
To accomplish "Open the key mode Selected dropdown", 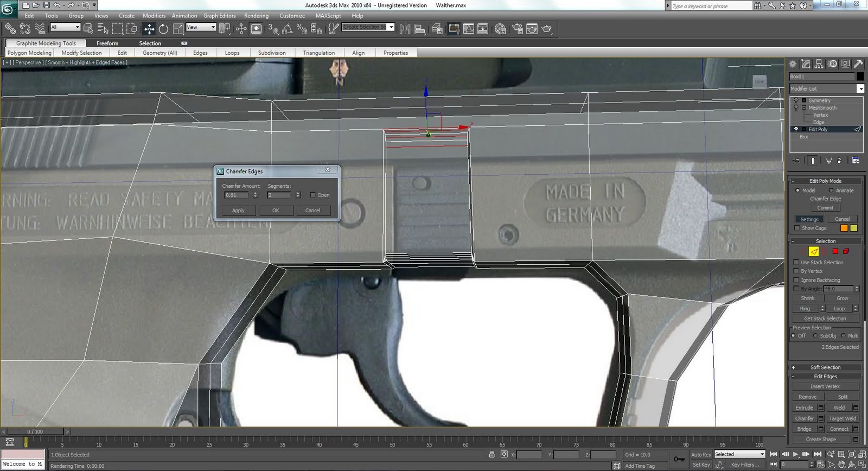I will coord(739,454).
